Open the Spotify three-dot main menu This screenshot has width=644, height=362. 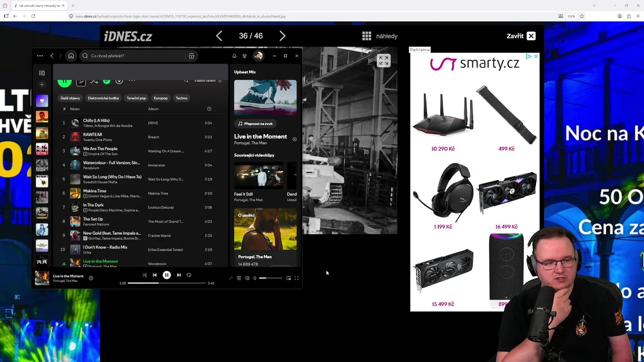(40, 56)
